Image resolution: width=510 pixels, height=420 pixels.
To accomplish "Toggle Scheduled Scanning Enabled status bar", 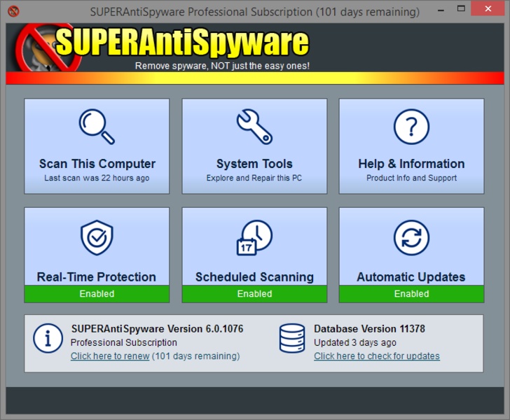I will click(x=254, y=294).
